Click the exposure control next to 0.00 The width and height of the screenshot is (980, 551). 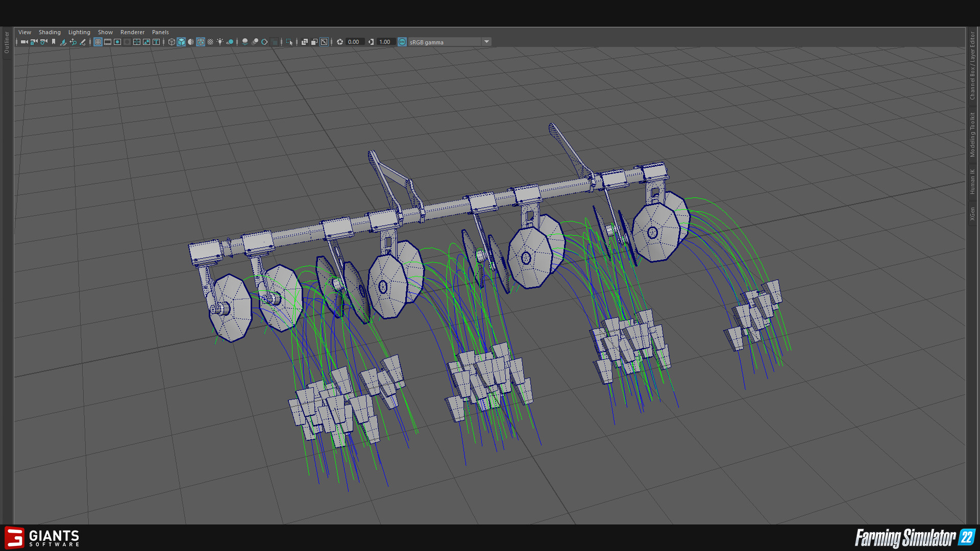pyautogui.click(x=340, y=42)
